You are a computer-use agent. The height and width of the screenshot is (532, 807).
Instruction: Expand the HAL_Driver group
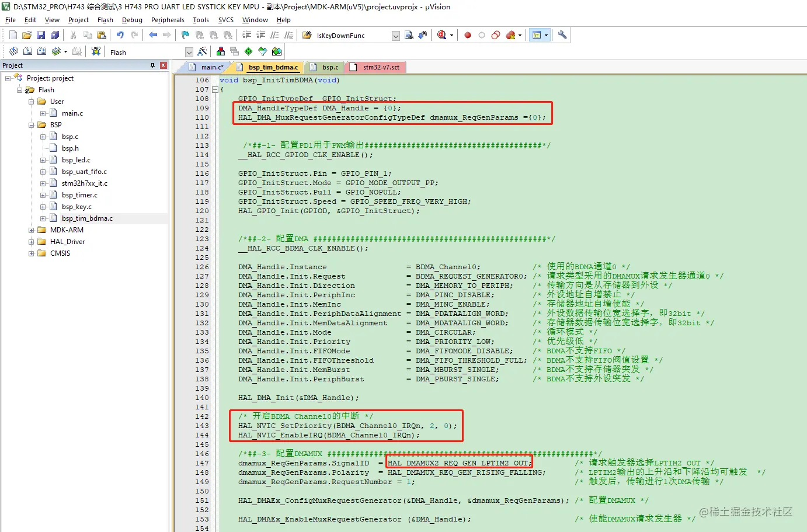[31, 242]
